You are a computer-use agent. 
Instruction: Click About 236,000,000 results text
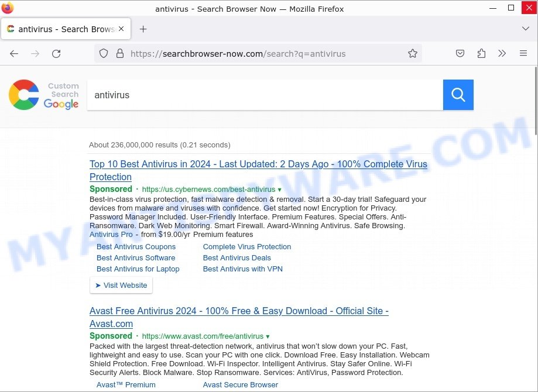(x=160, y=145)
